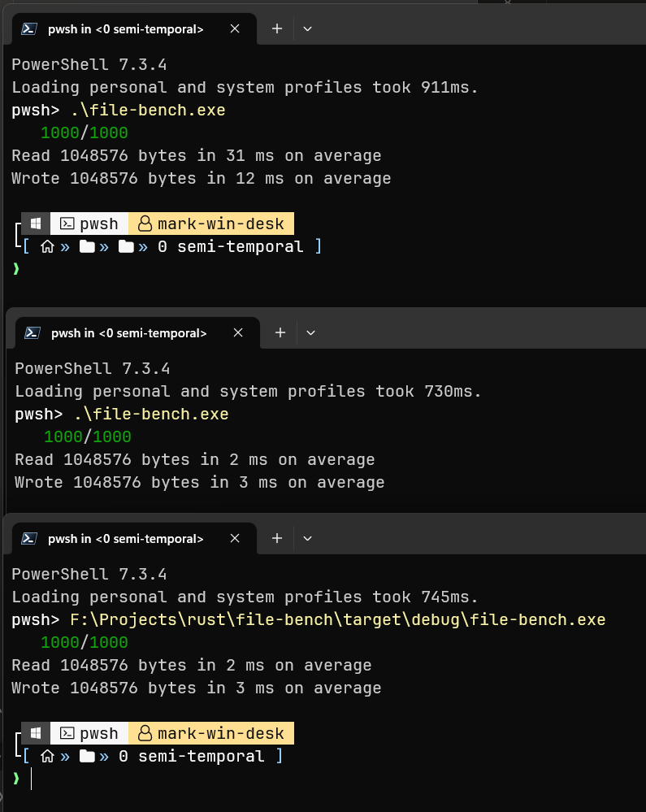
Task: Click the 'Read ... 2 ms' line in the 730ms window
Action: pos(195,460)
